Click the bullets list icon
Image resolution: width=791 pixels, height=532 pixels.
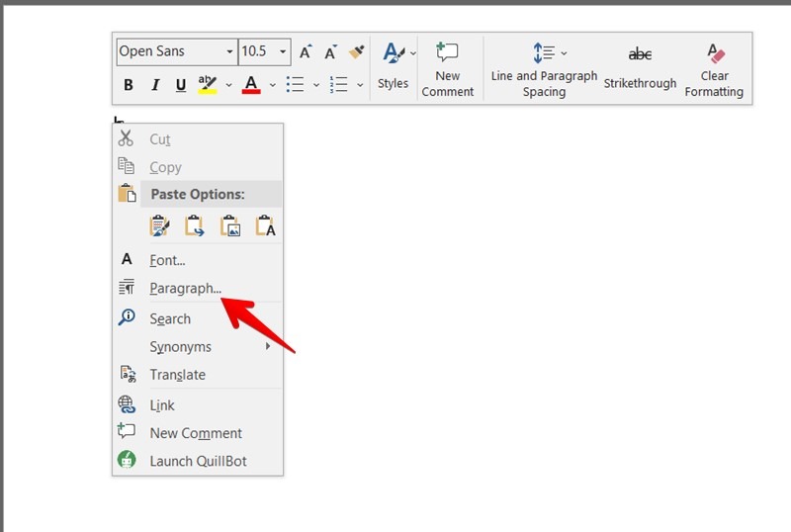[295, 85]
